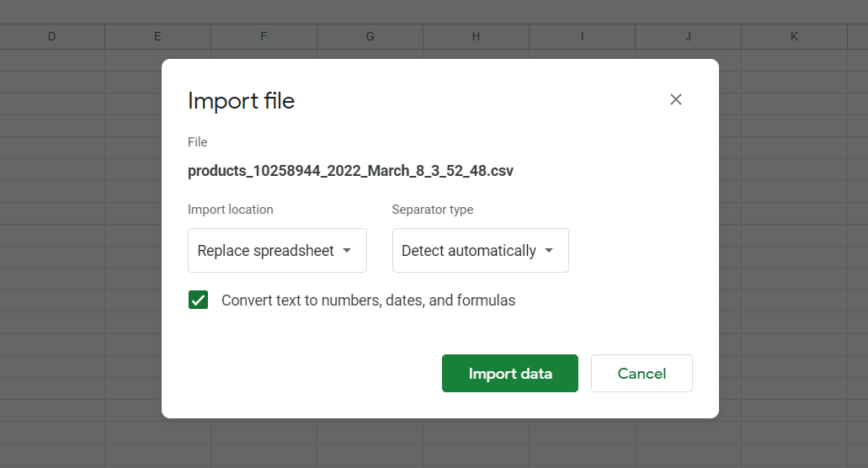The height and width of the screenshot is (468, 868).
Task: Open the Detect automatically separator dropdown
Action: tap(481, 251)
